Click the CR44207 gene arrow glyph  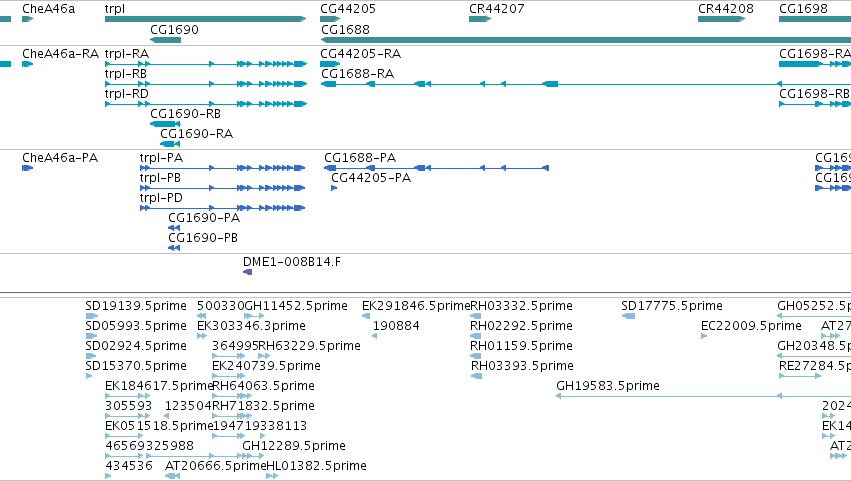coord(480,19)
